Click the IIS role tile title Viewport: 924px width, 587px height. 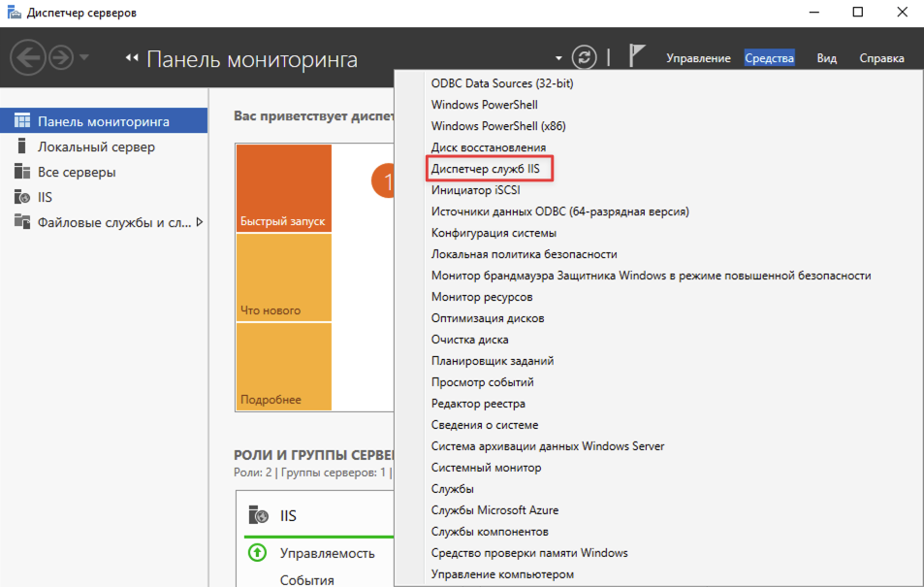pyautogui.click(x=288, y=515)
